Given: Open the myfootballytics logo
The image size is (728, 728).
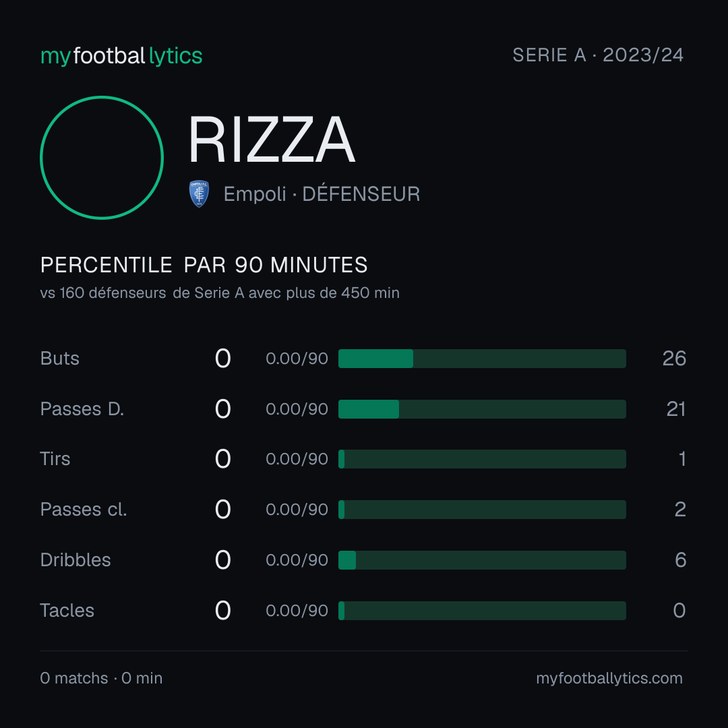Looking at the screenshot, I should point(121,56).
